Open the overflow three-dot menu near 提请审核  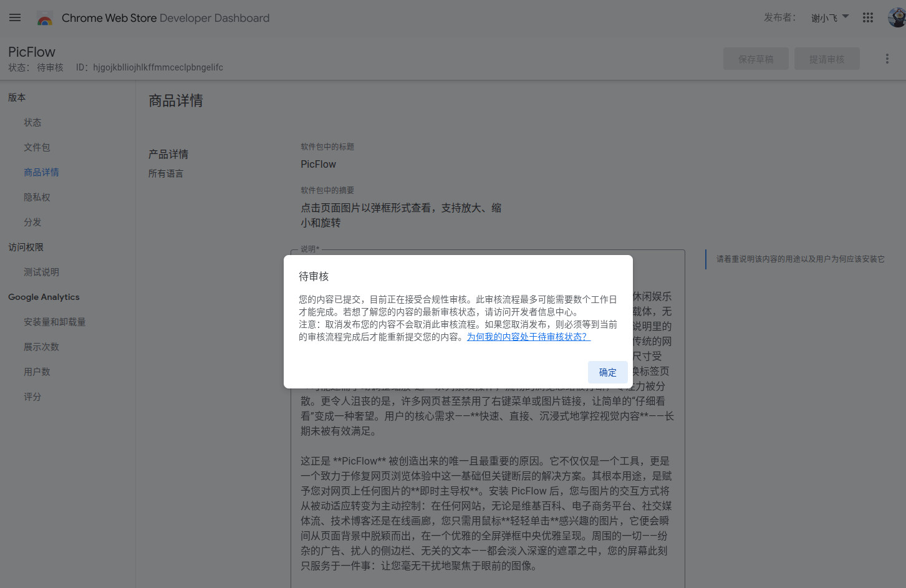point(887,58)
